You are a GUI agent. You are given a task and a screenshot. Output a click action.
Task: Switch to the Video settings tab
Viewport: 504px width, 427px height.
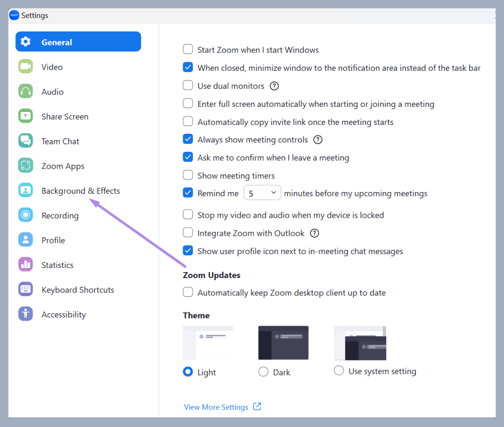pyautogui.click(x=78, y=67)
